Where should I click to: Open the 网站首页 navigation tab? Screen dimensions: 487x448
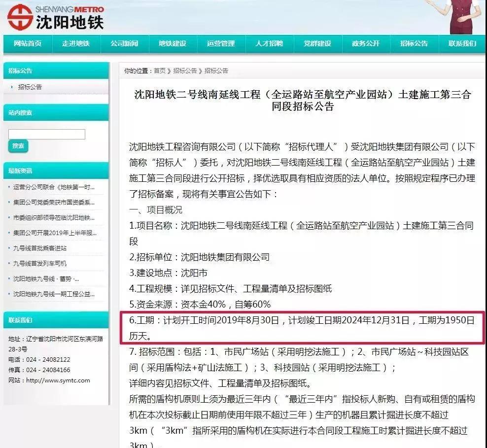[x=28, y=43]
